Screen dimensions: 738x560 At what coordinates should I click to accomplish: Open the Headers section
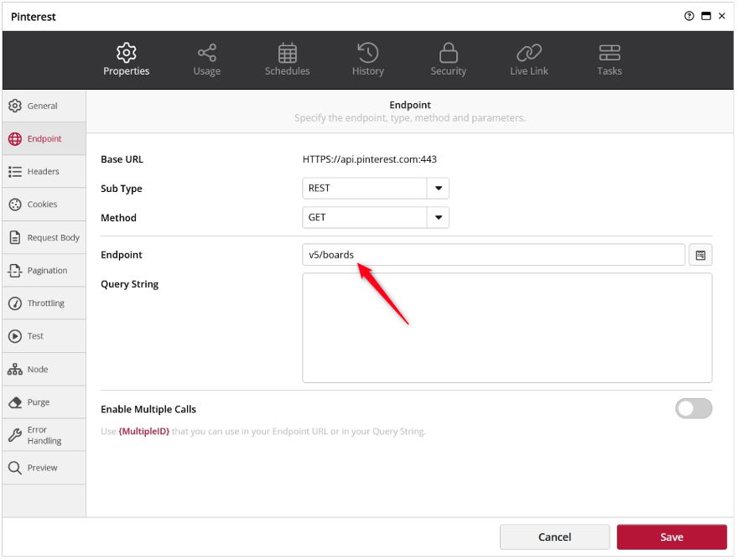click(x=44, y=172)
